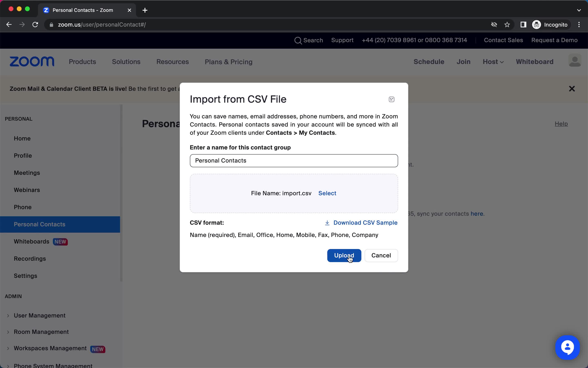The width and height of the screenshot is (588, 368).
Task: Go to Plans & Pricing
Action: [229, 62]
